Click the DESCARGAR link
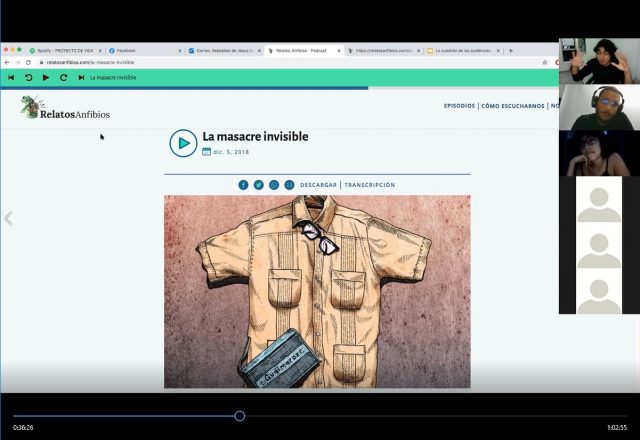Screen dimensions: 640x440 tap(318, 185)
